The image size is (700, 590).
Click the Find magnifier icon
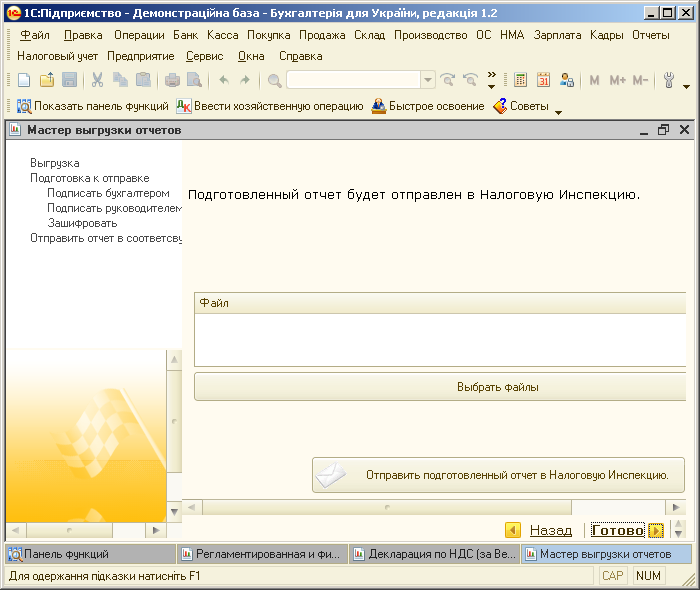pyautogui.click(x=274, y=81)
